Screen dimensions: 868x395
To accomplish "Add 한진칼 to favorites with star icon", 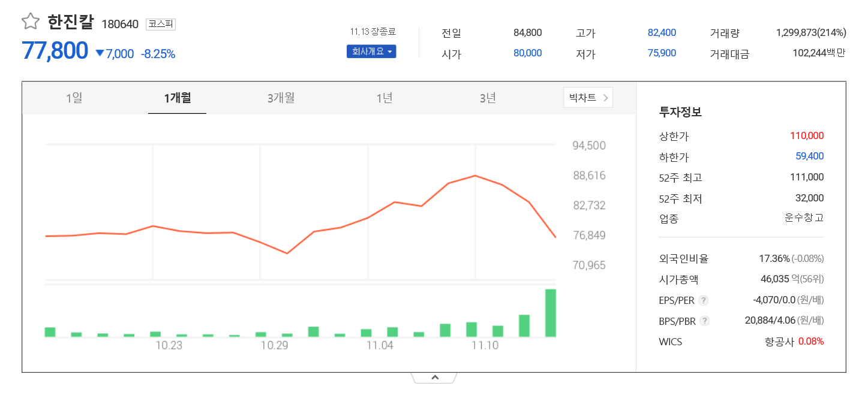I will [x=30, y=22].
